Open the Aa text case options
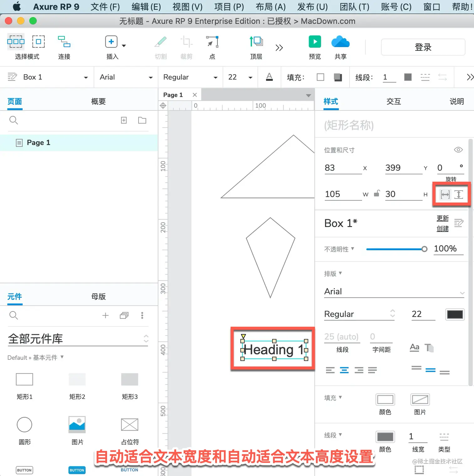This screenshot has height=476, width=474. (414, 347)
